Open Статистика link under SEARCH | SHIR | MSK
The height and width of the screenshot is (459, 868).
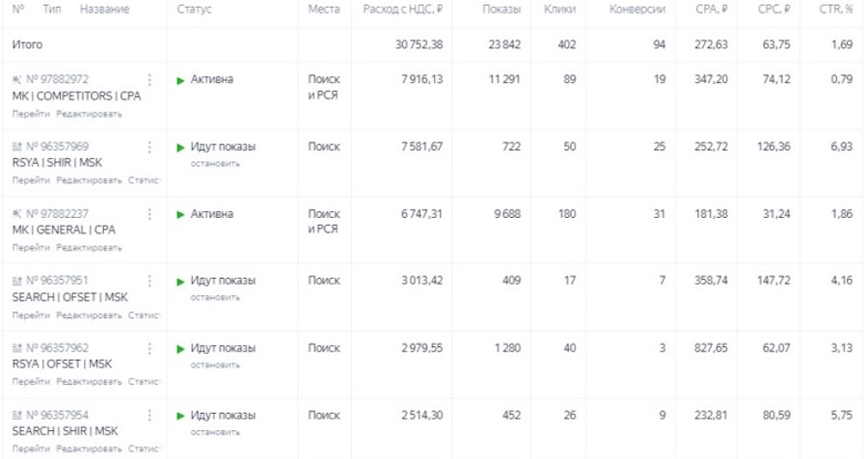coord(144,448)
